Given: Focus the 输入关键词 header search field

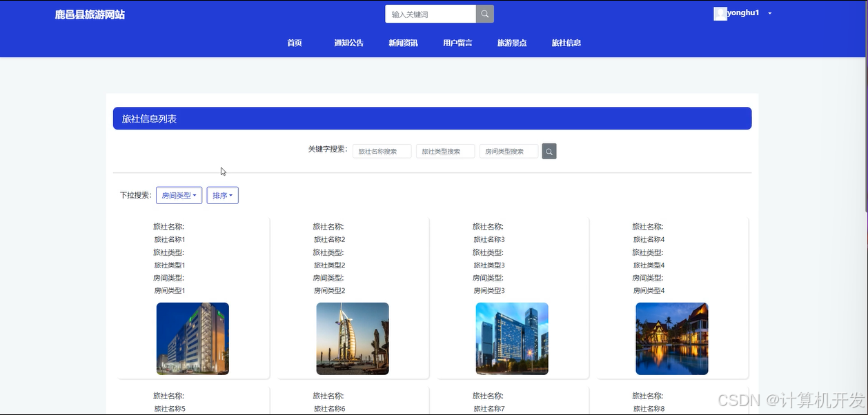Looking at the screenshot, I should coord(431,14).
